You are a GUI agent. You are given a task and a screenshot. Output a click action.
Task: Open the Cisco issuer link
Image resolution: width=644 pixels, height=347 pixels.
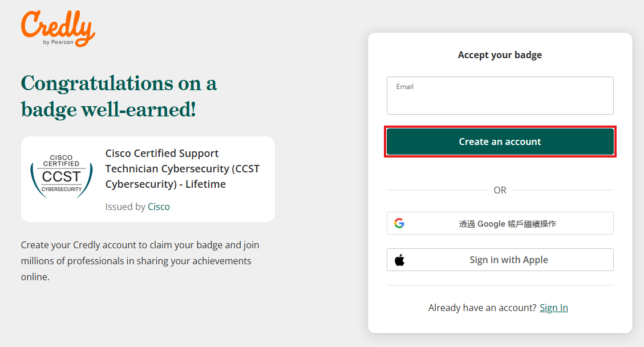click(159, 207)
